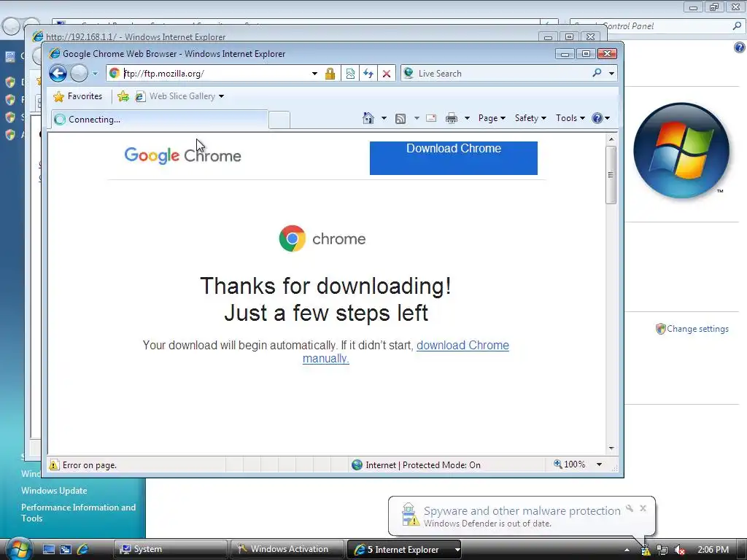Open the Tools menu
This screenshot has height=560, width=747.
click(570, 118)
